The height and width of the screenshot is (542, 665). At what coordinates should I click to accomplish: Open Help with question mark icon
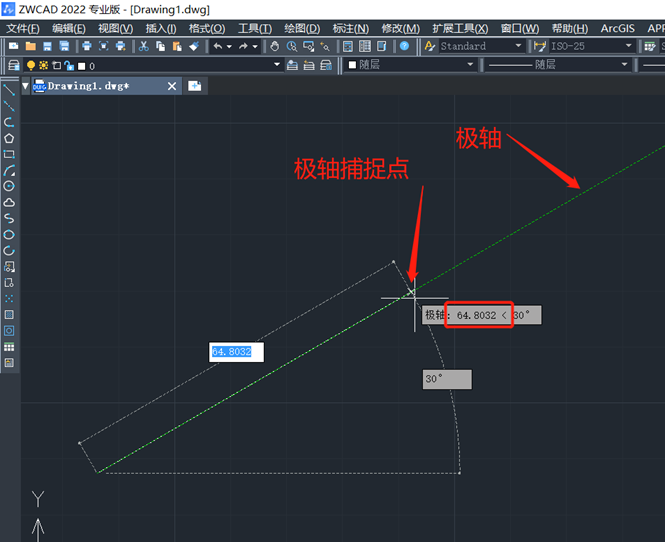pos(405,46)
